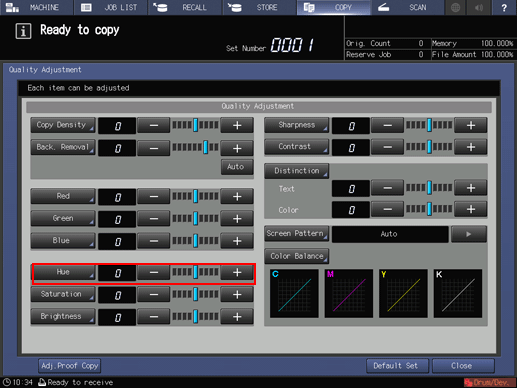Decrease Green level with minus button
Screen dimensions: 517x388
click(x=154, y=219)
